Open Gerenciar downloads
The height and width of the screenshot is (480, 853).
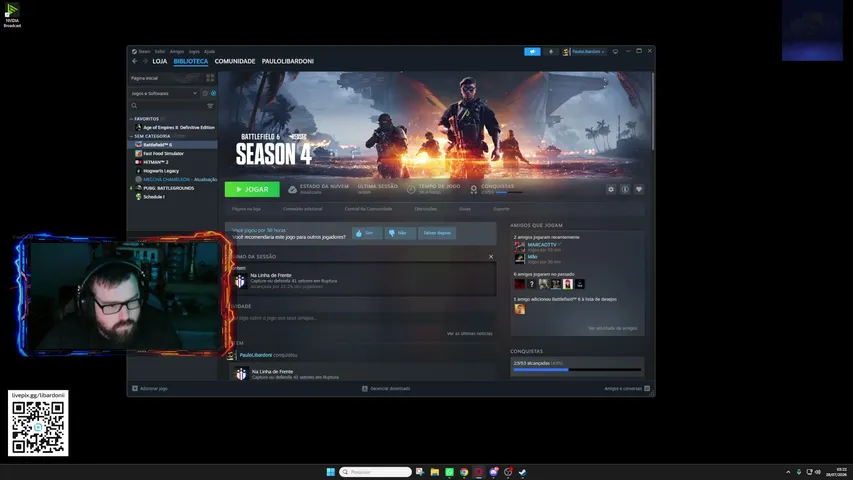pos(386,389)
